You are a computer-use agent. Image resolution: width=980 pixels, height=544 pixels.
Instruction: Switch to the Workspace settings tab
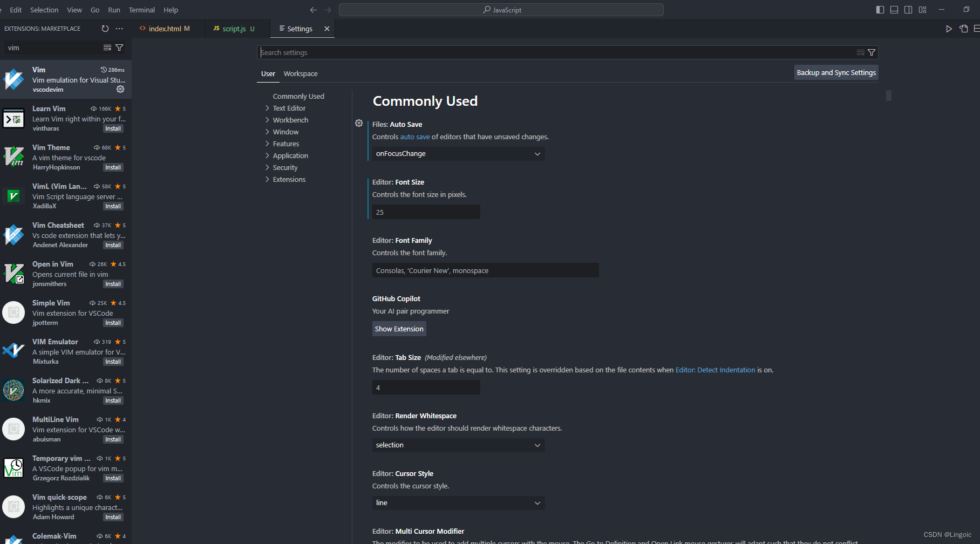(x=301, y=74)
